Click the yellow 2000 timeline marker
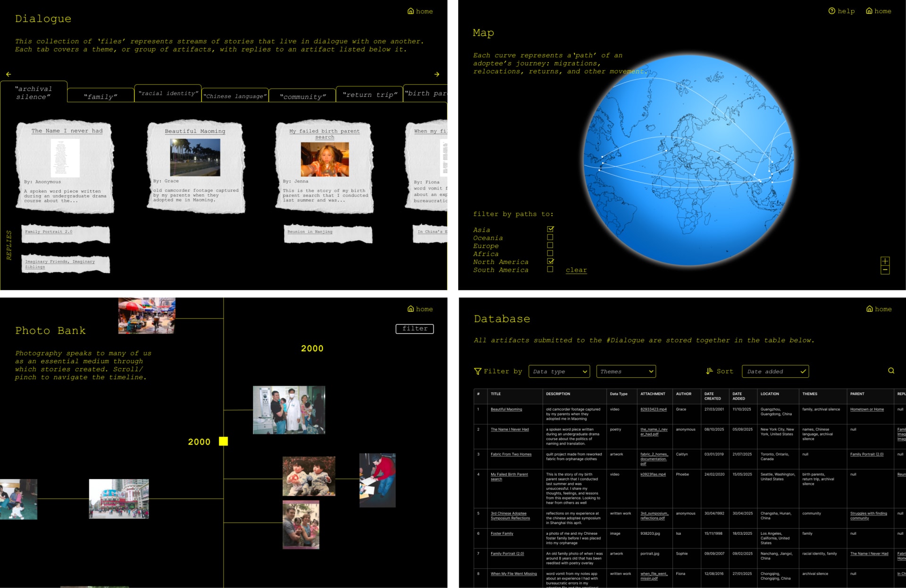 pyautogui.click(x=223, y=441)
